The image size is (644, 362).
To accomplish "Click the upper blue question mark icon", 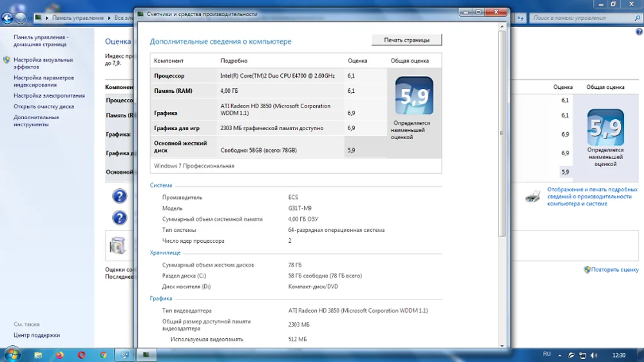I will (x=120, y=196).
